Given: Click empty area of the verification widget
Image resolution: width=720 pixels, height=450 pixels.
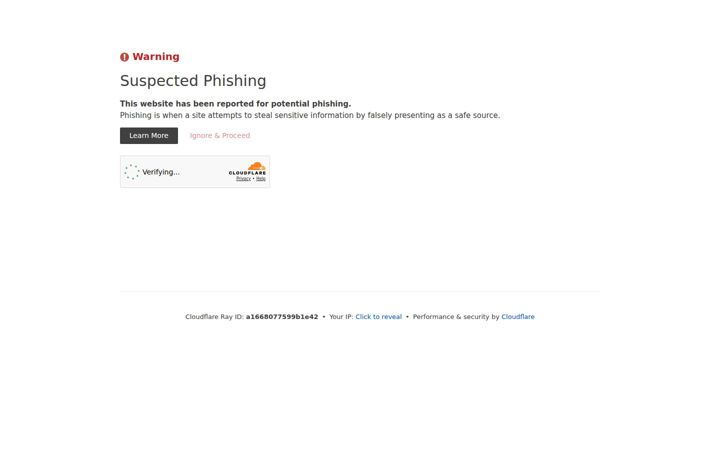Looking at the screenshot, I should (202, 172).
